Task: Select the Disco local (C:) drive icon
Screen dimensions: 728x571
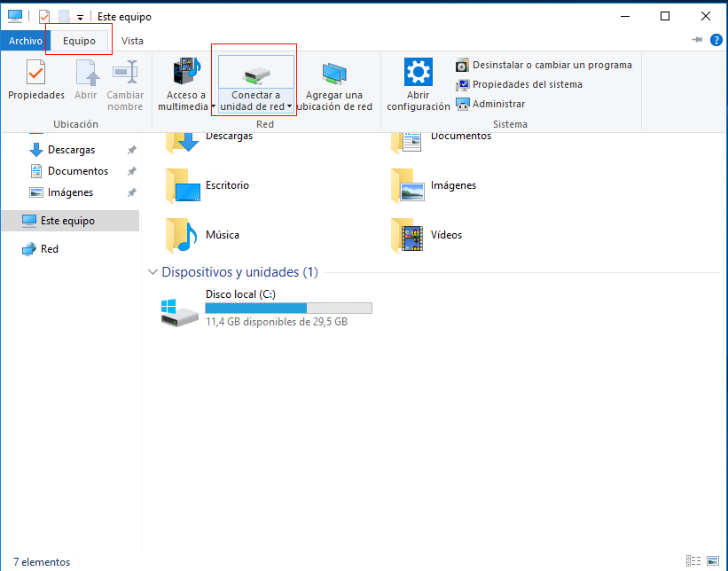Action: click(x=180, y=312)
